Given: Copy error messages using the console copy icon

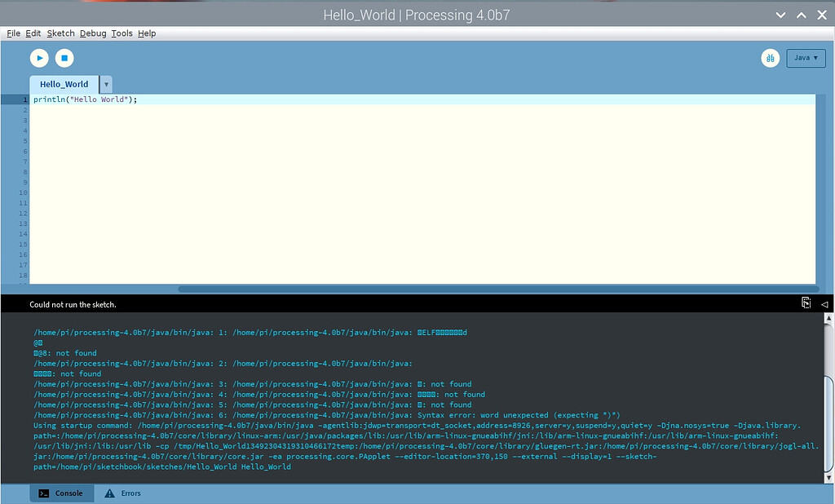Looking at the screenshot, I should pos(805,303).
